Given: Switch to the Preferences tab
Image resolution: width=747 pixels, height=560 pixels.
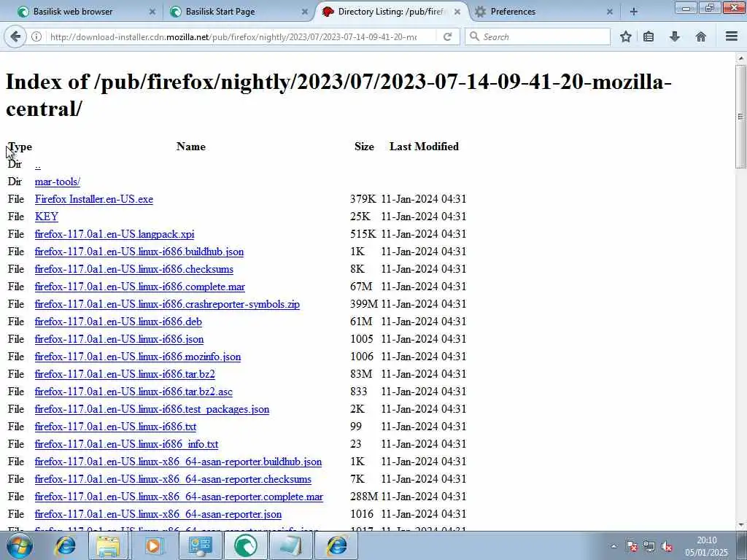Looking at the screenshot, I should point(543,12).
